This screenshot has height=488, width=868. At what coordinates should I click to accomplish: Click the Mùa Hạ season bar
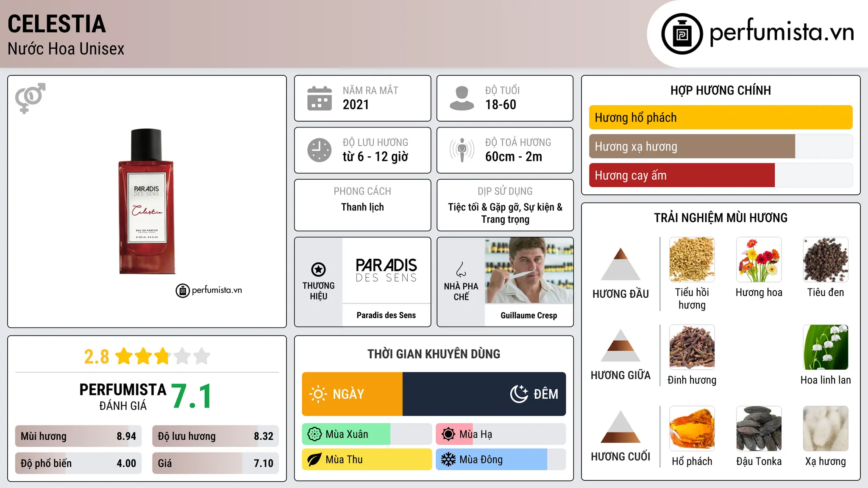click(x=501, y=434)
